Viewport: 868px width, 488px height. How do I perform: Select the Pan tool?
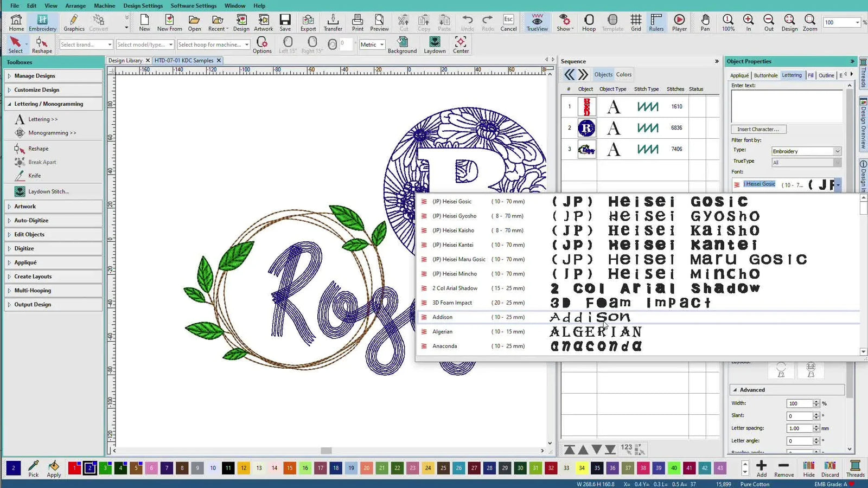click(x=705, y=23)
